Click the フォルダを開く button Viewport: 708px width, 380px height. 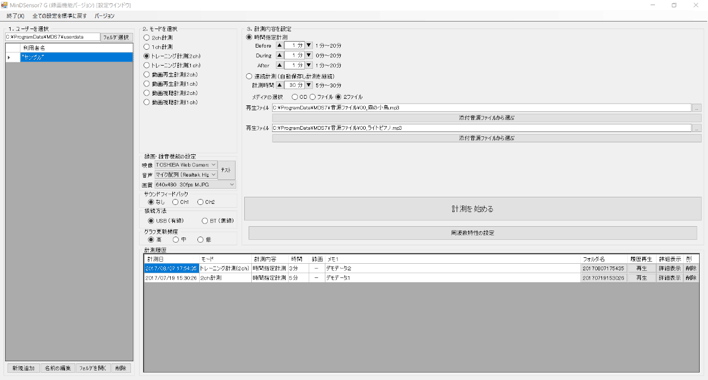click(x=93, y=368)
